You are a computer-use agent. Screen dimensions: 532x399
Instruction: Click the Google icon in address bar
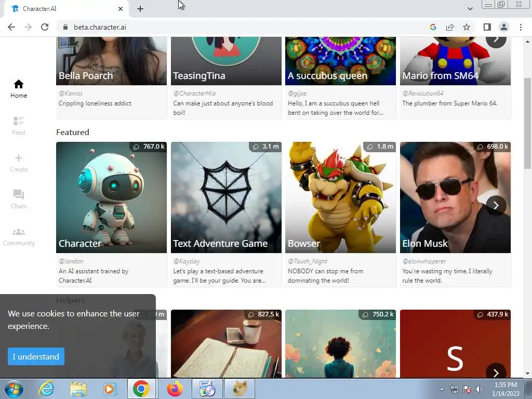[x=433, y=27]
